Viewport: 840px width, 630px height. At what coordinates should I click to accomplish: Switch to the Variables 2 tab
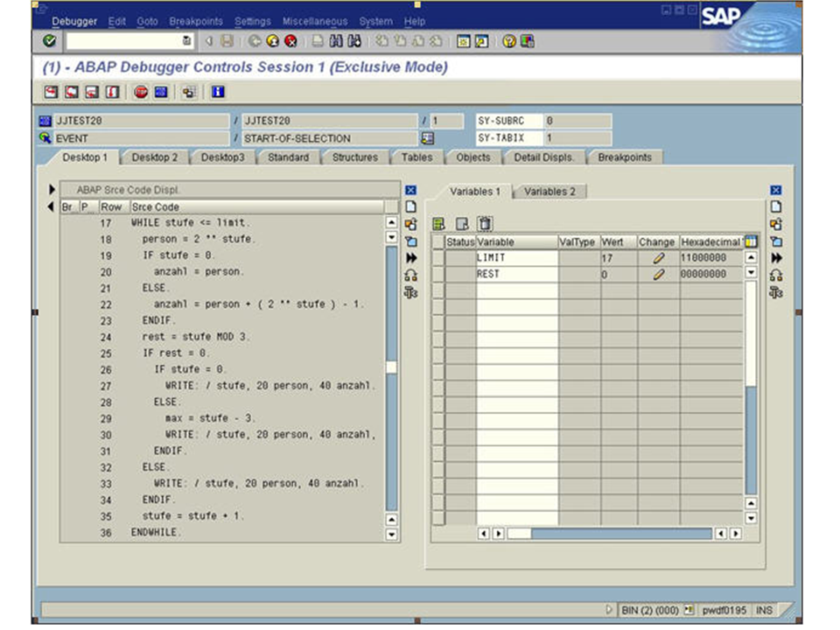tap(549, 192)
